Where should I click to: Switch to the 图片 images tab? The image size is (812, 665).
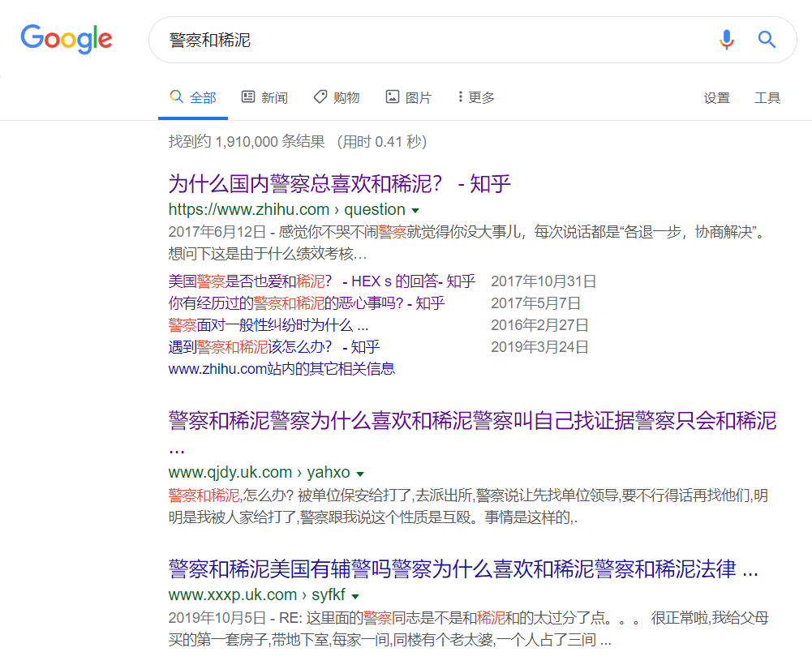click(409, 97)
